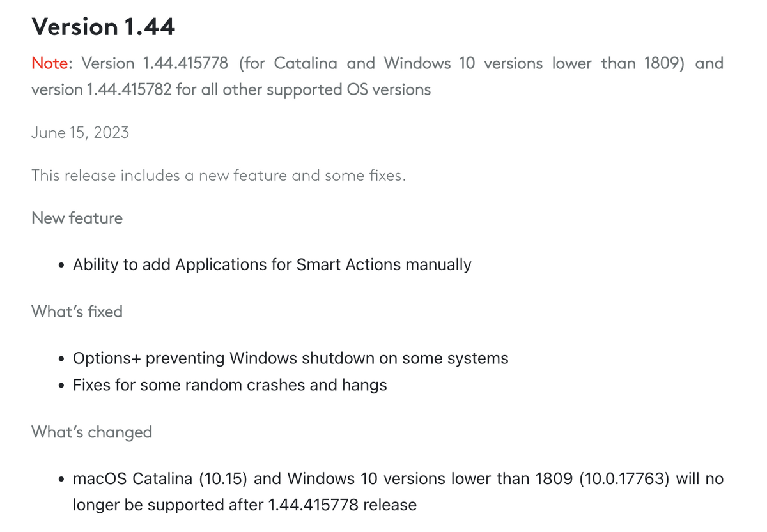Click the bullet dot before Ability to add

click(60, 265)
